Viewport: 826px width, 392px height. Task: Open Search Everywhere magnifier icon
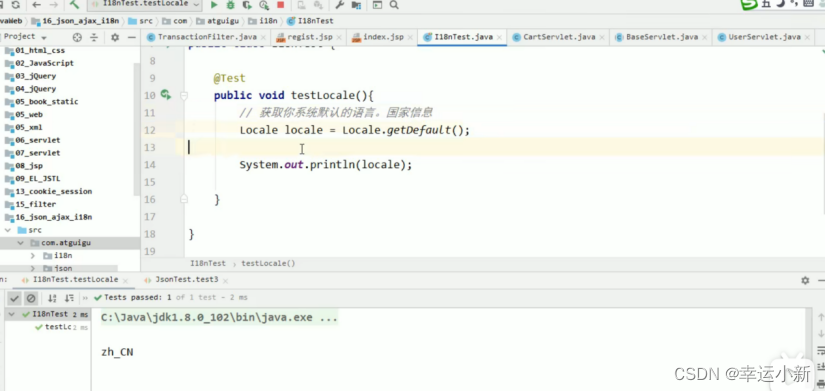point(394,5)
